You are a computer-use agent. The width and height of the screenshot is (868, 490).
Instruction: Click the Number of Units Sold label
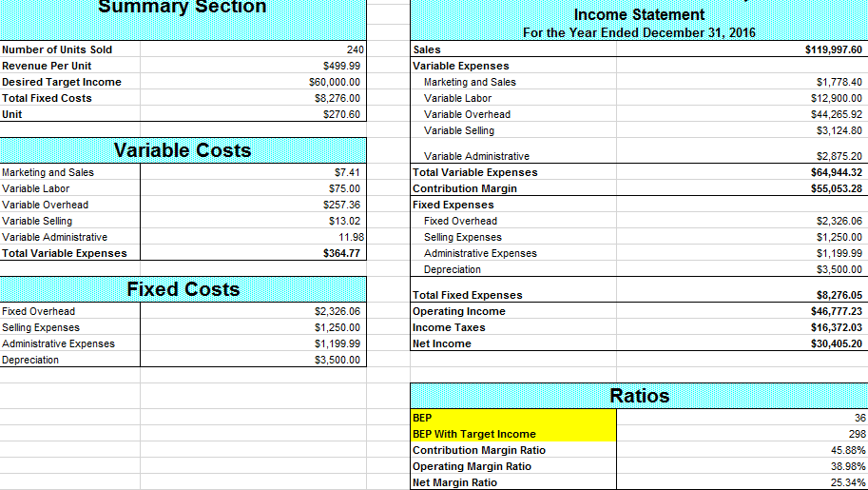pos(57,49)
